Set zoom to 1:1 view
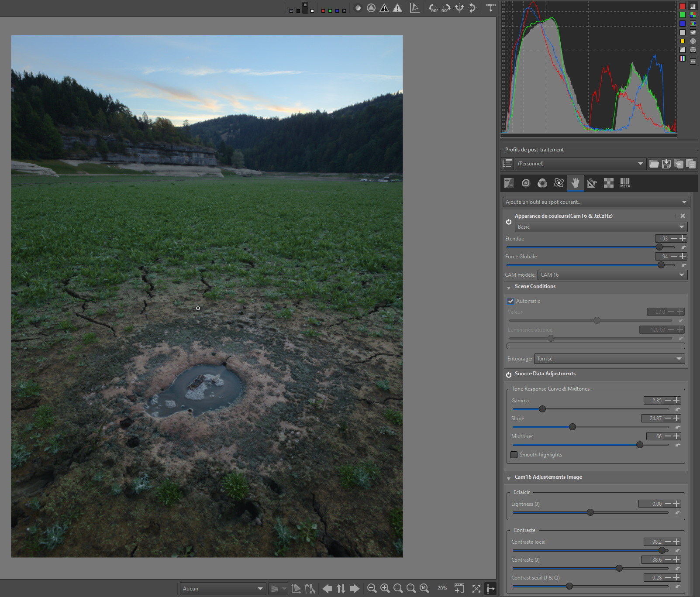Viewport: 700px width, 597px height. click(x=424, y=588)
